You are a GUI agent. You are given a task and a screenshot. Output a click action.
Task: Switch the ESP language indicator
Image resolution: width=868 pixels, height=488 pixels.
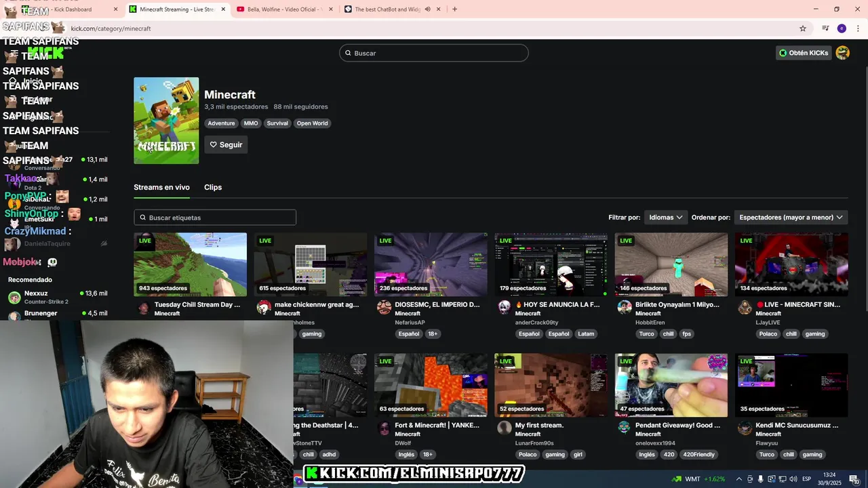807,479
